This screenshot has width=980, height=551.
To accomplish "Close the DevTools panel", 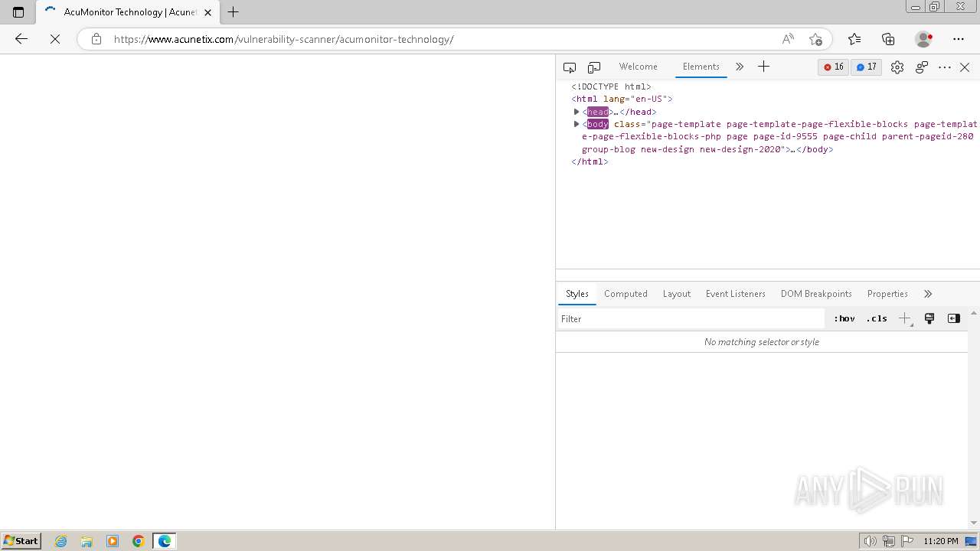I will 965,67.
